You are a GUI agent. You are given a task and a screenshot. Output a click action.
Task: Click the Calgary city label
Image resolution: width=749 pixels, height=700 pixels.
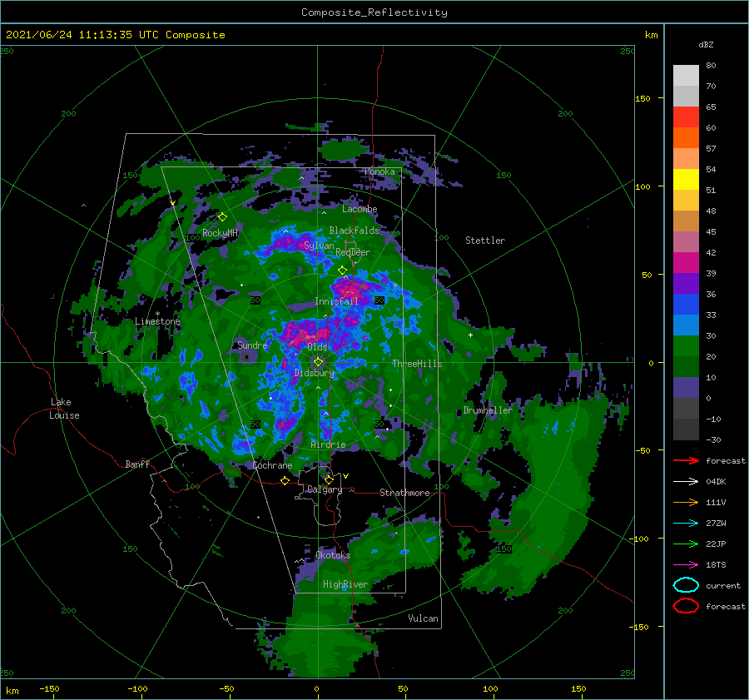point(325,489)
